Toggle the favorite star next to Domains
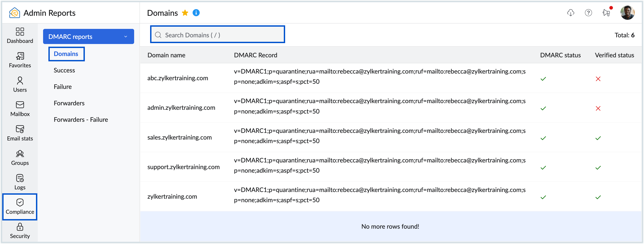 (x=185, y=13)
